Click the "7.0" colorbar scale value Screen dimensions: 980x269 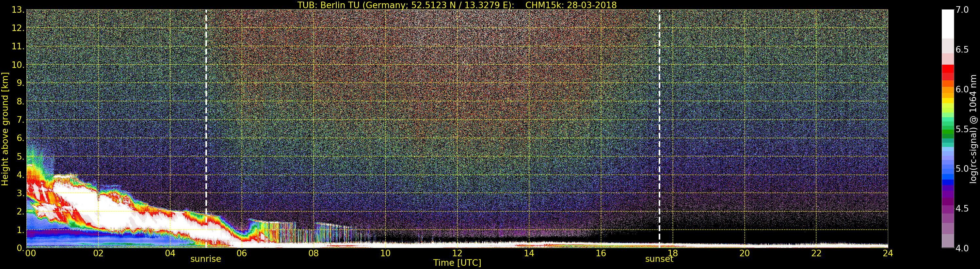click(962, 10)
